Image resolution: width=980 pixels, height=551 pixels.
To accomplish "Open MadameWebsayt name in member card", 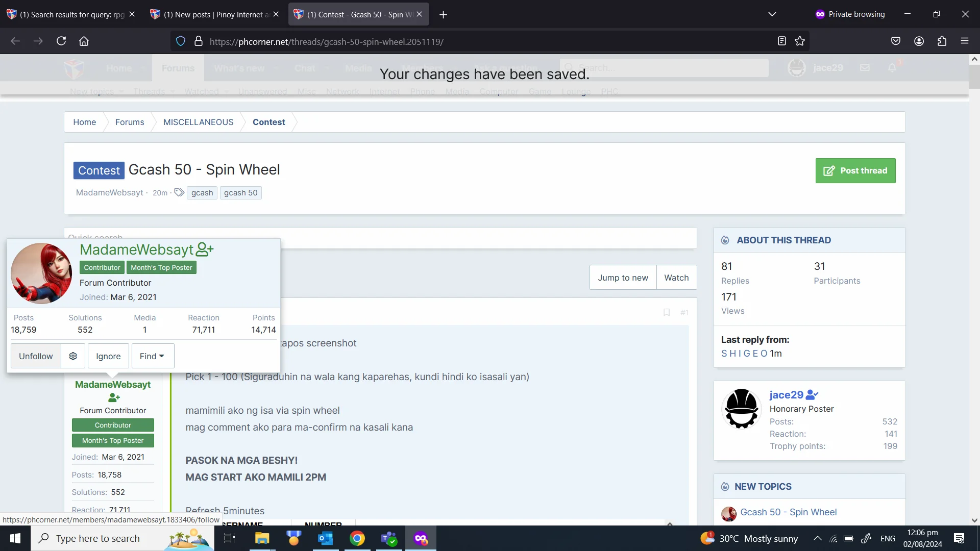I will (x=137, y=249).
